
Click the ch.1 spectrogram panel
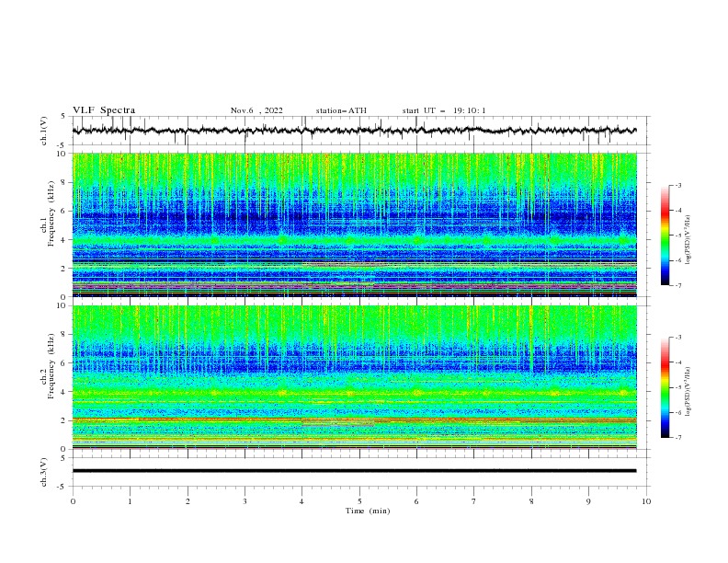tap(354, 224)
